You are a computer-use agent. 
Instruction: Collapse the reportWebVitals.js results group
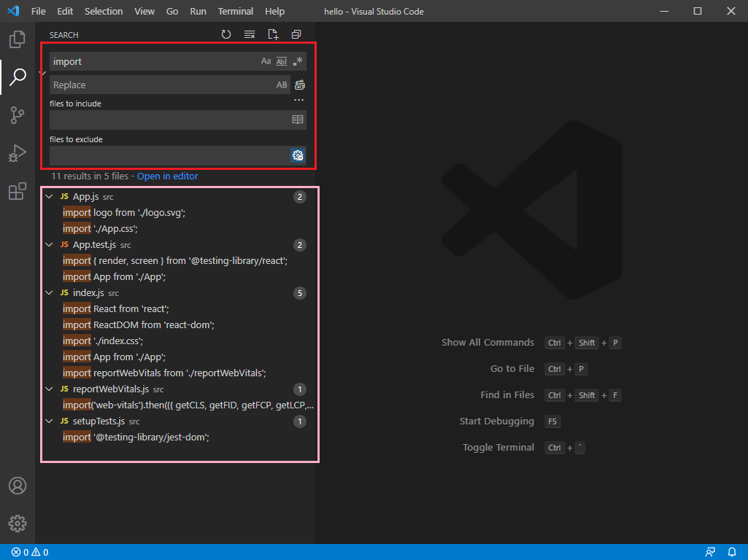49,389
